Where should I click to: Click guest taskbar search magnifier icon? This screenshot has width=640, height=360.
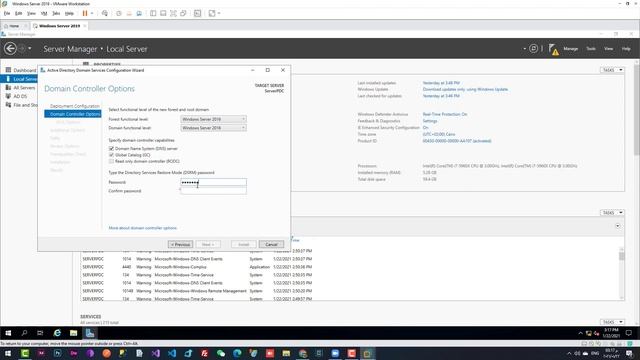(24, 333)
